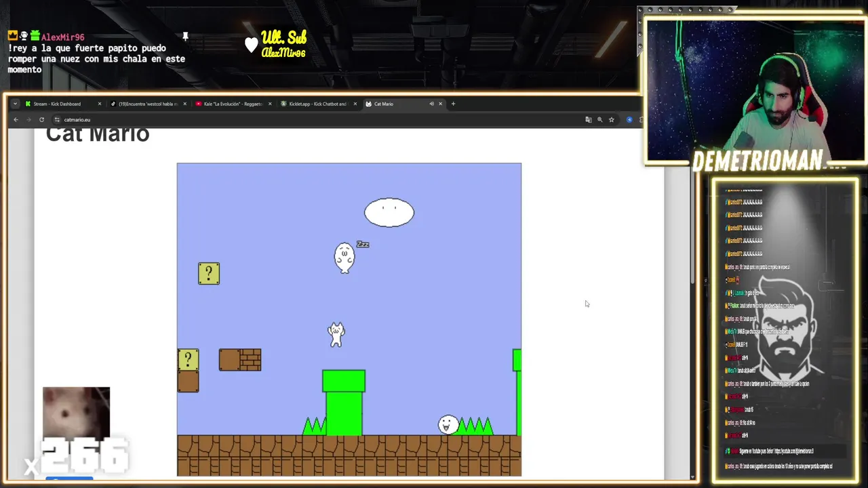This screenshot has width=868, height=488.
Task: Reload the catmario.eu page
Action: (x=41, y=119)
